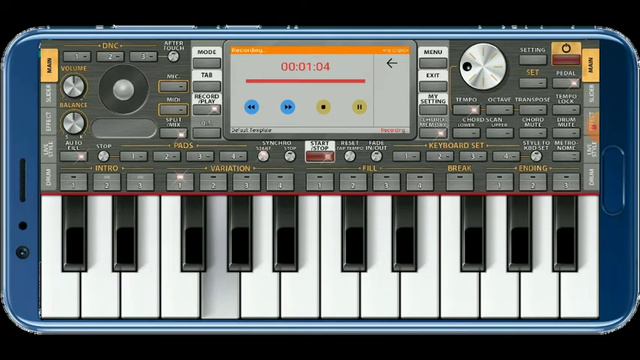The width and height of the screenshot is (640, 360).
Task: Click the PADS STOP round button
Action: (x=104, y=156)
